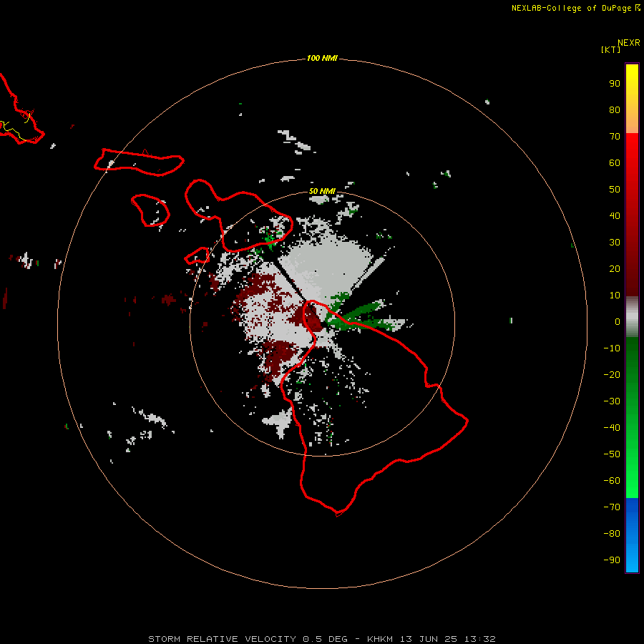Click the 30 knot label on the scale

pos(615,243)
